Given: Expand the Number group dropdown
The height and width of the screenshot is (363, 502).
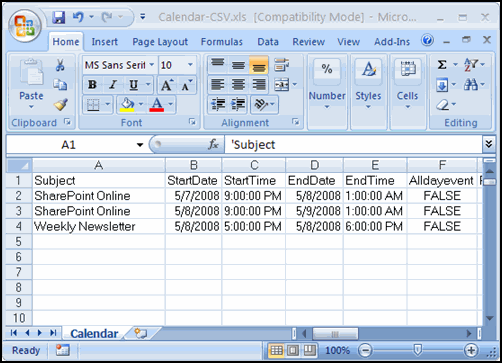Looking at the screenshot, I should [327, 107].
